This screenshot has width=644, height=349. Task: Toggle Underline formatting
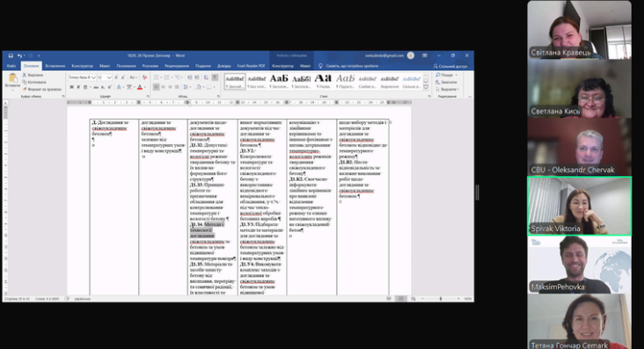[85, 87]
